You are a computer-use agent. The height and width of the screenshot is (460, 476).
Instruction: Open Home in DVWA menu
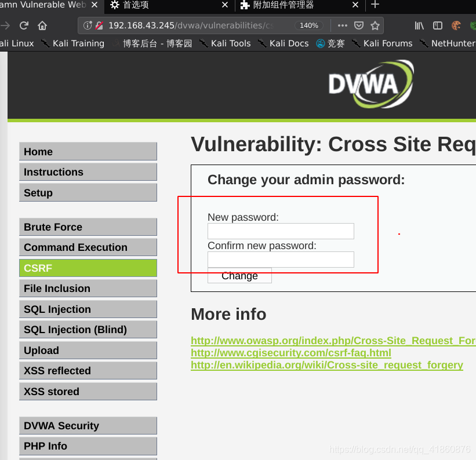pos(88,151)
